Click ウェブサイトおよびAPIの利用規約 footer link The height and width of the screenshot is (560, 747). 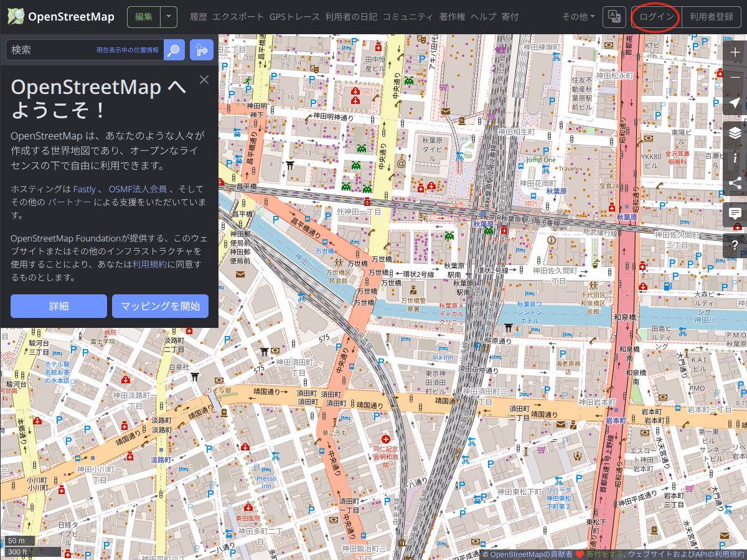tap(686, 554)
